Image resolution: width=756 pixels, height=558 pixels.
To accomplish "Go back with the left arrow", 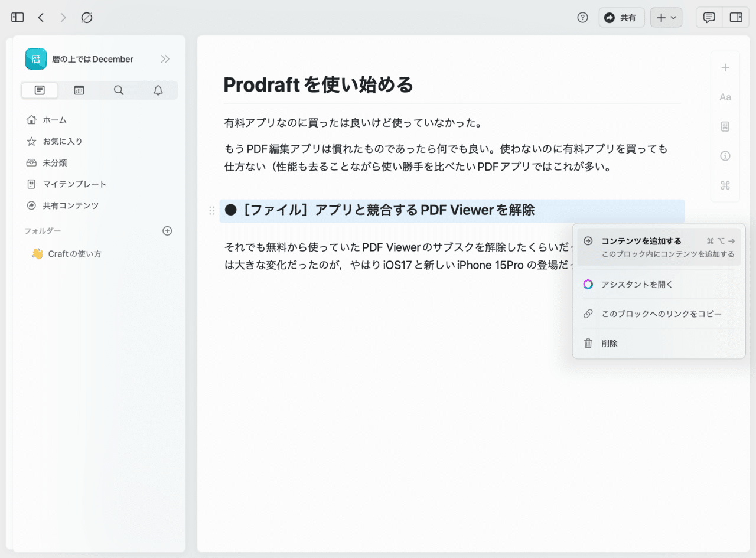I will point(41,18).
